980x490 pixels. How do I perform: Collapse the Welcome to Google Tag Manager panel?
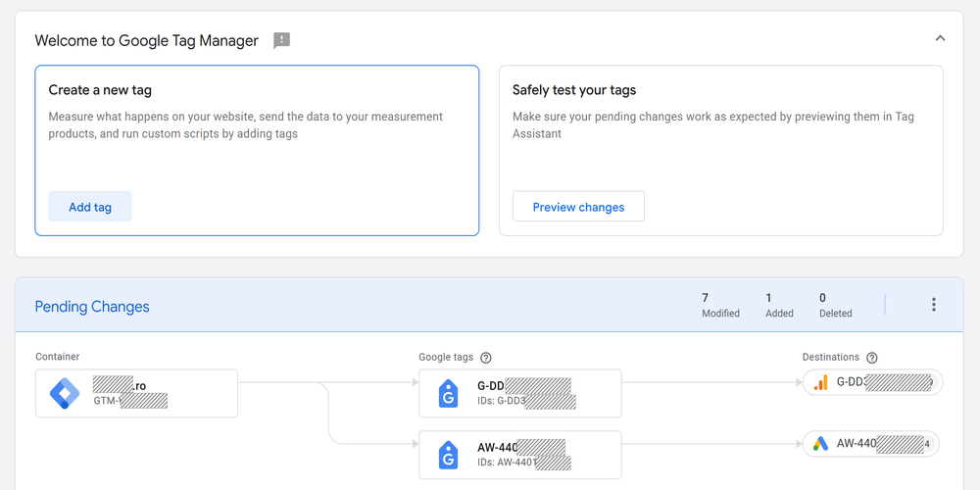tap(940, 38)
